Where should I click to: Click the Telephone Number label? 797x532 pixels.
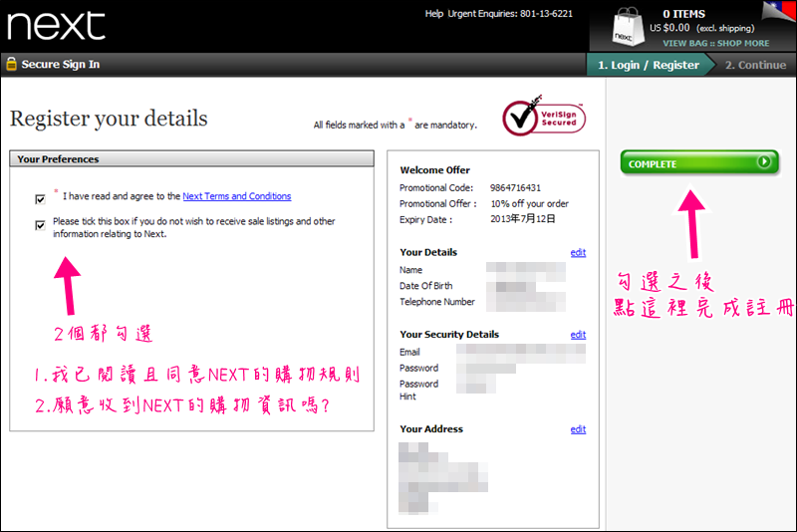click(437, 302)
